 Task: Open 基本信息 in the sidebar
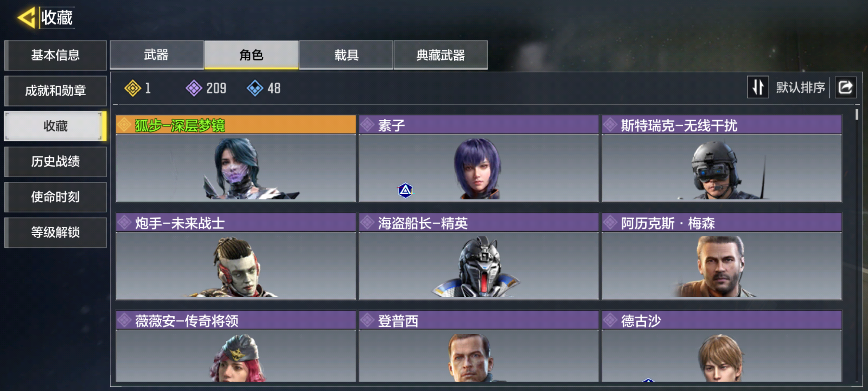[55, 55]
